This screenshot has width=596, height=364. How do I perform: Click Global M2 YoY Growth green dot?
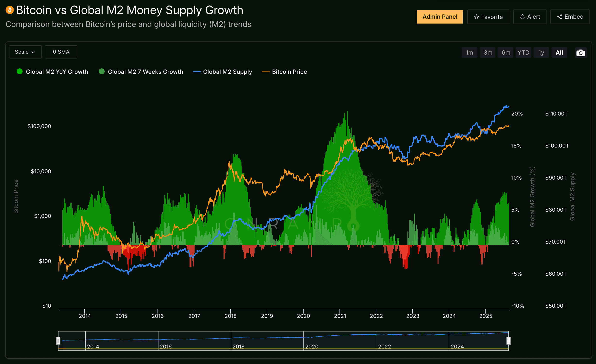(20, 72)
